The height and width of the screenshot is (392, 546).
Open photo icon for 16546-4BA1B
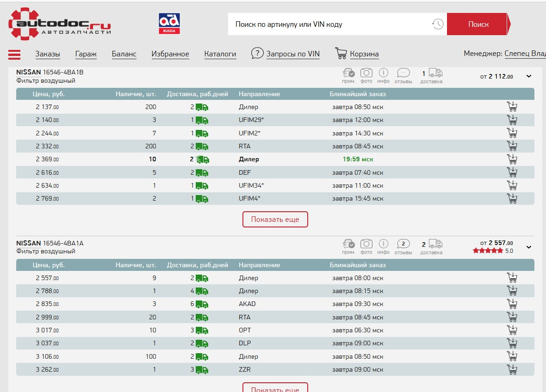366,73
